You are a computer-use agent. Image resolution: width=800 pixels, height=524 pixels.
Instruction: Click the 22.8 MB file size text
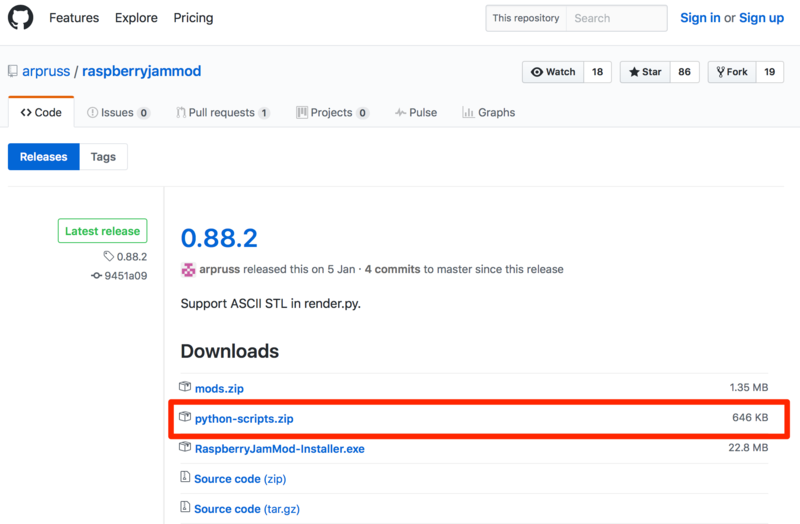[748, 447]
